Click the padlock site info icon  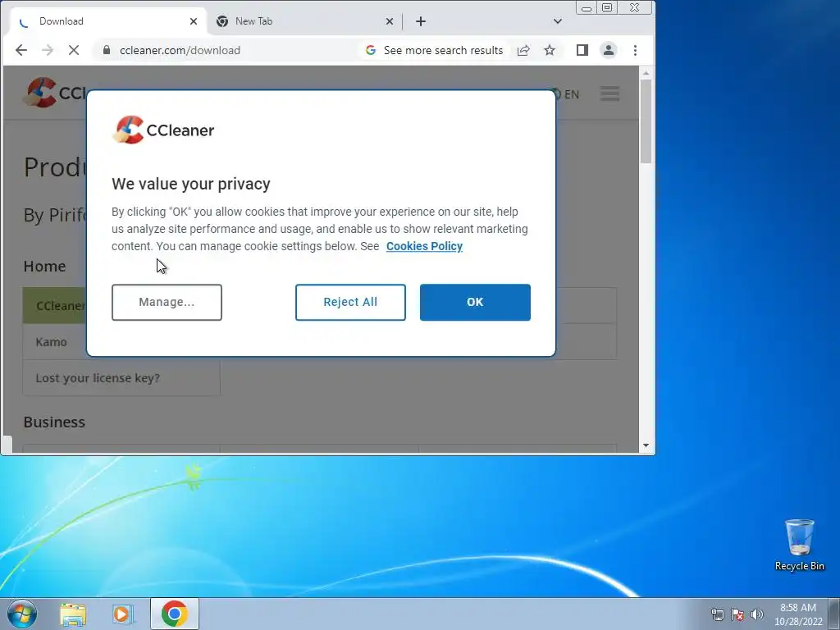point(107,50)
